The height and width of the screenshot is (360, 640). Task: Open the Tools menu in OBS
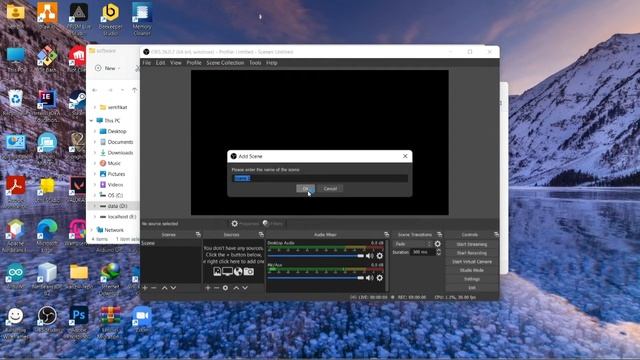coord(255,63)
